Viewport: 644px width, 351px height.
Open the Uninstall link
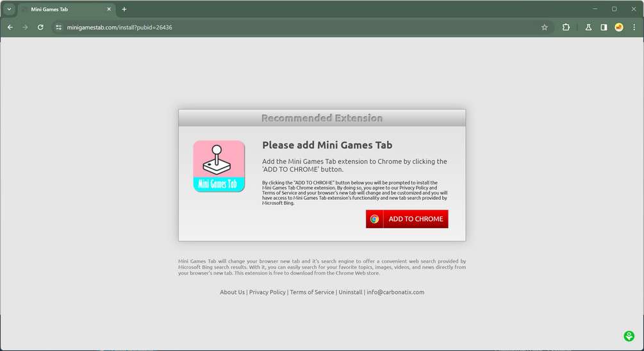point(351,292)
